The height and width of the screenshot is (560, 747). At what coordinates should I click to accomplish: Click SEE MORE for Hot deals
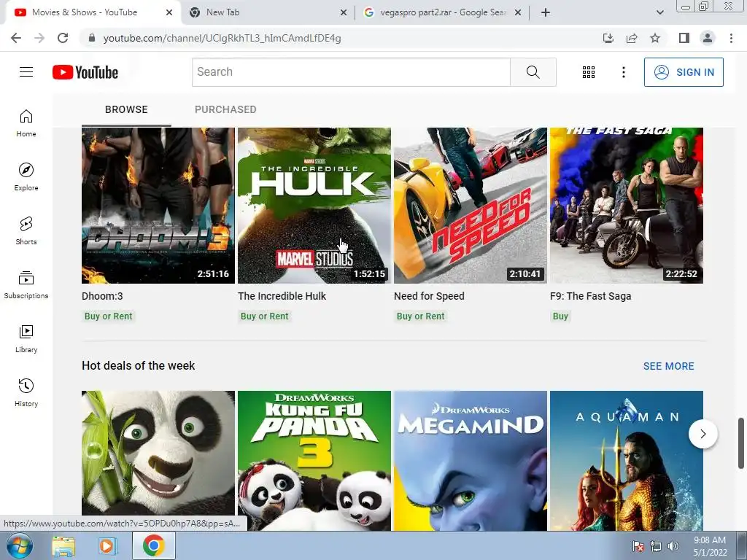pyautogui.click(x=668, y=366)
